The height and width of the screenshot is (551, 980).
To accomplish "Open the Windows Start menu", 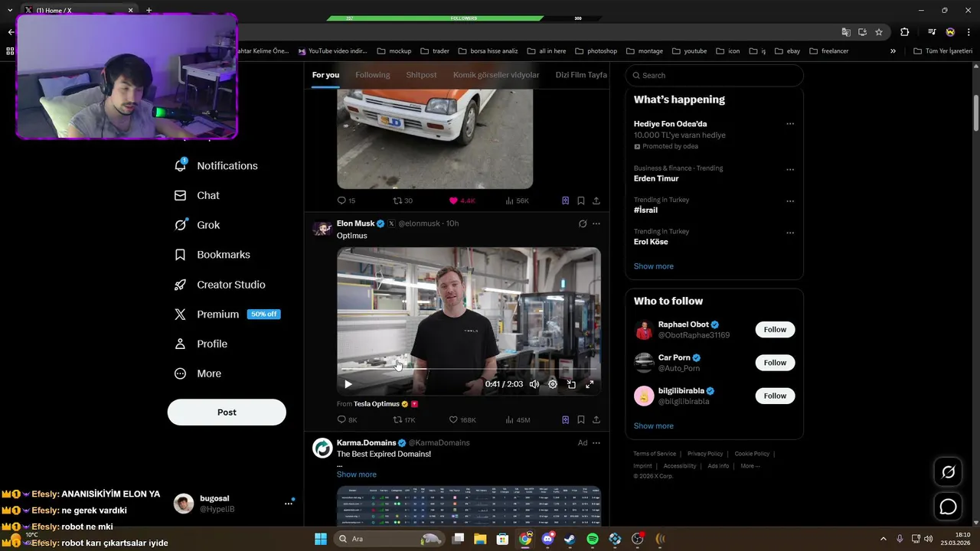I will pyautogui.click(x=321, y=539).
